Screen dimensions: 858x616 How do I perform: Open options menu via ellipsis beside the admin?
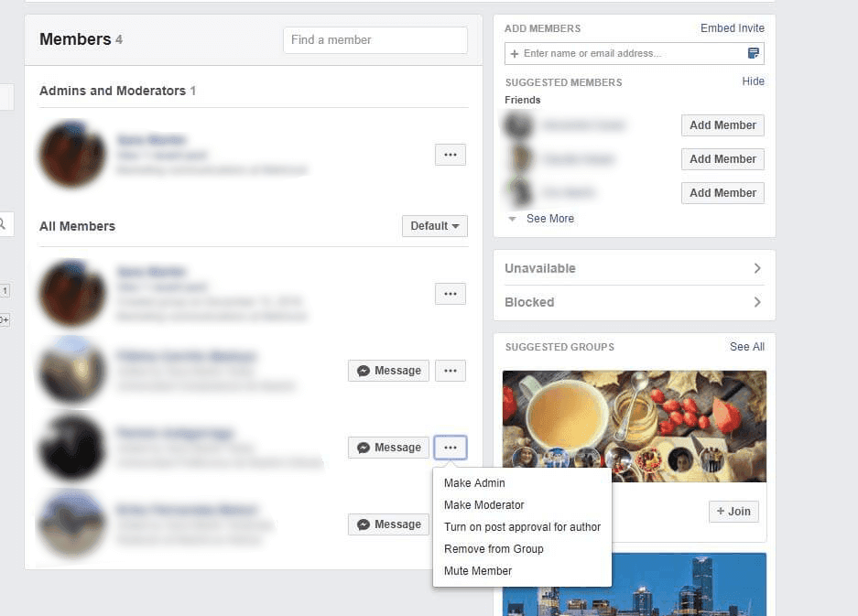(x=450, y=154)
